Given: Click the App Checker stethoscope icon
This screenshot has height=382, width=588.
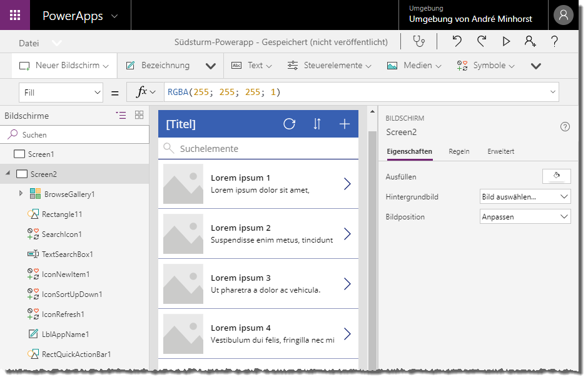Looking at the screenshot, I should coord(418,42).
